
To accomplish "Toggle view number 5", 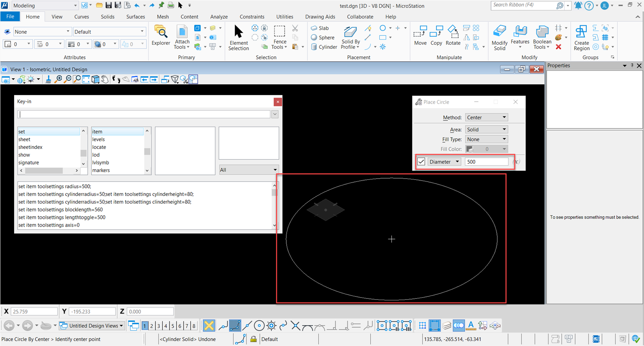I will coord(173,326).
